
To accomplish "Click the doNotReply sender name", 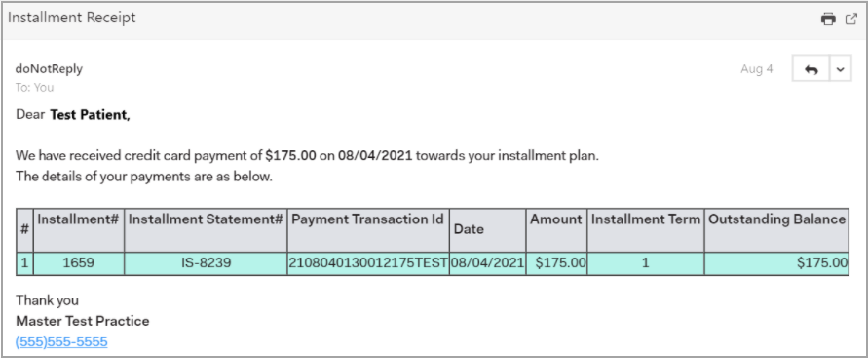I will pos(49,68).
